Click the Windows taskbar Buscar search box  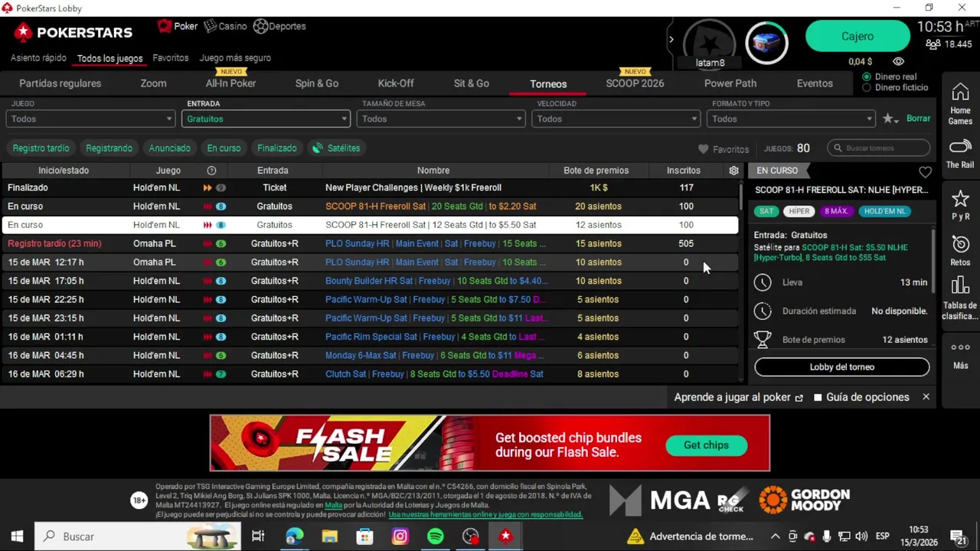tap(138, 536)
